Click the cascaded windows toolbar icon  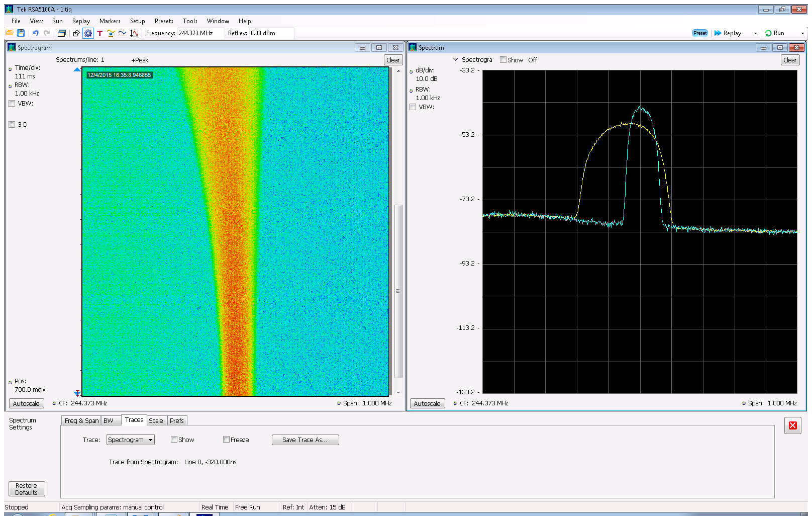(62, 33)
